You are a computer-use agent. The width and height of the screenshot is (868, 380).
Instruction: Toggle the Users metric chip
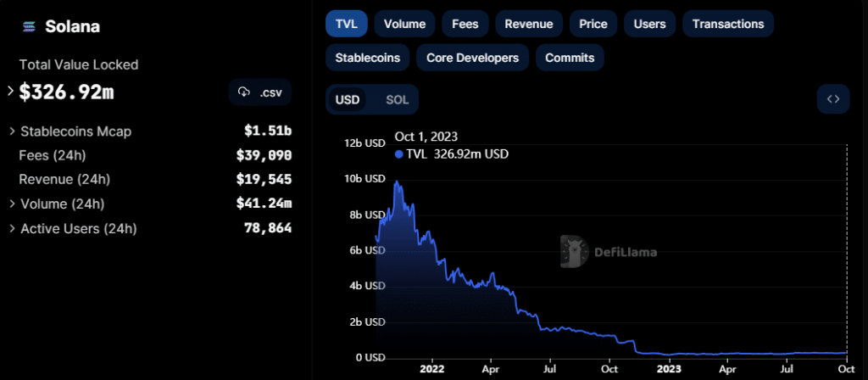pyautogui.click(x=649, y=24)
